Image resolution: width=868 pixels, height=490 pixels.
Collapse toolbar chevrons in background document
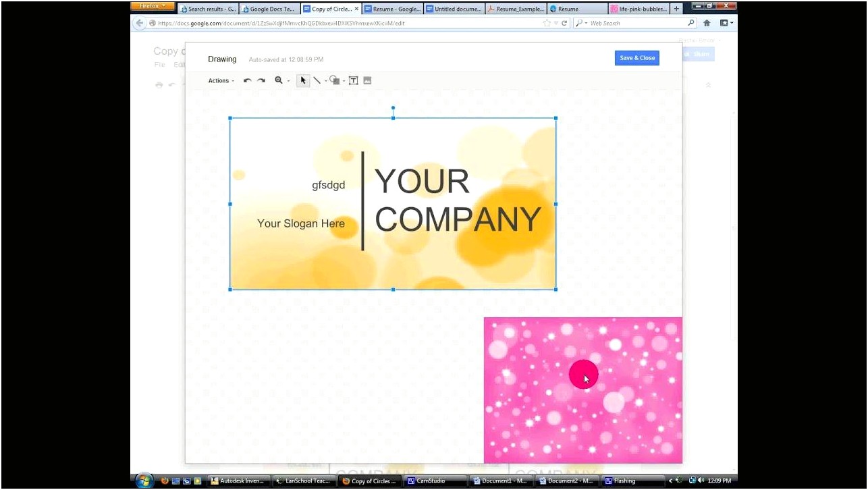pyautogui.click(x=708, y=85)
